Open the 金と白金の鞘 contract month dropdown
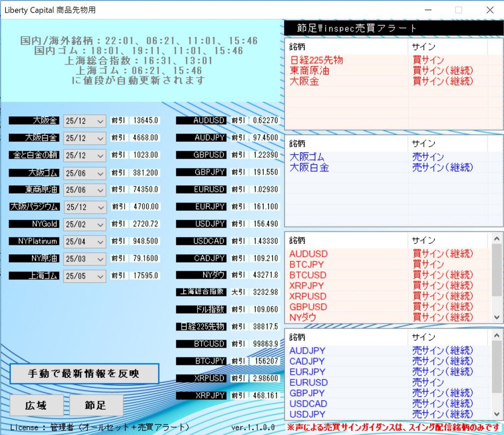 [84, 155]
